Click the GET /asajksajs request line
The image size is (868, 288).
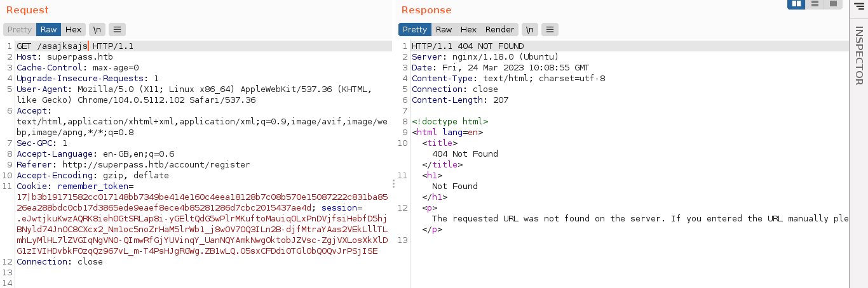pos(75,46)
